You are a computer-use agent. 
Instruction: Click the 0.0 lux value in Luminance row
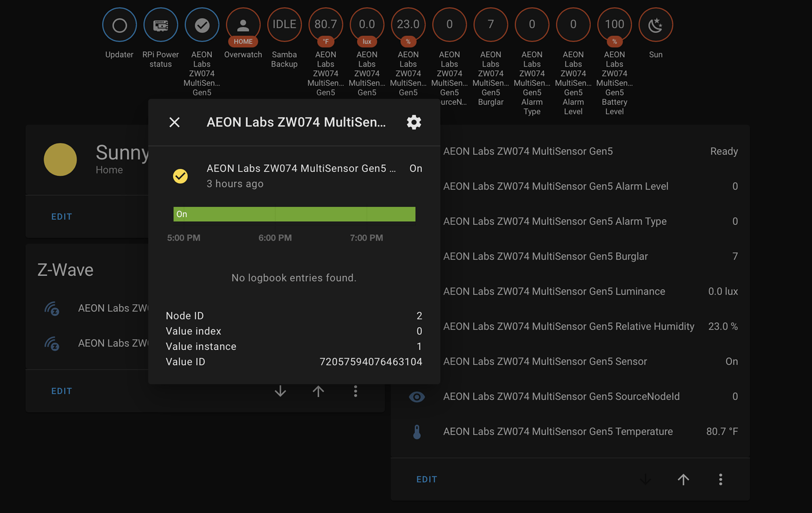click(723, 291)
